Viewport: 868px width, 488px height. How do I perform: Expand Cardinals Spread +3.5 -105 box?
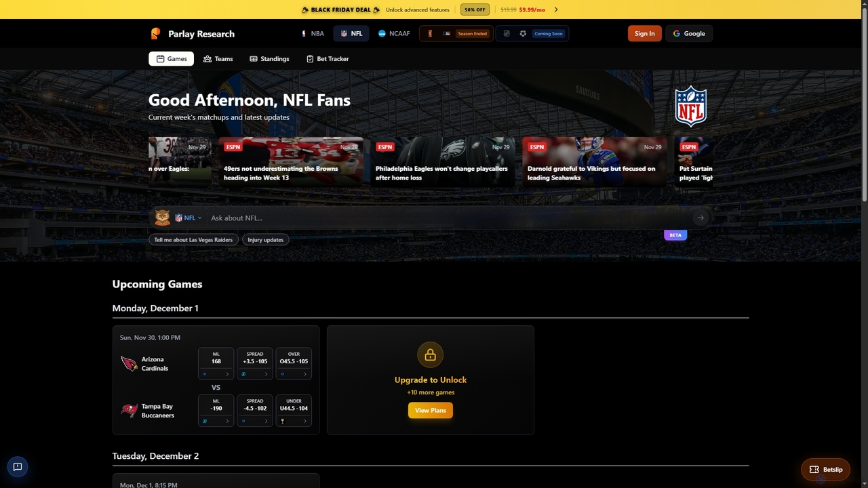255,364
